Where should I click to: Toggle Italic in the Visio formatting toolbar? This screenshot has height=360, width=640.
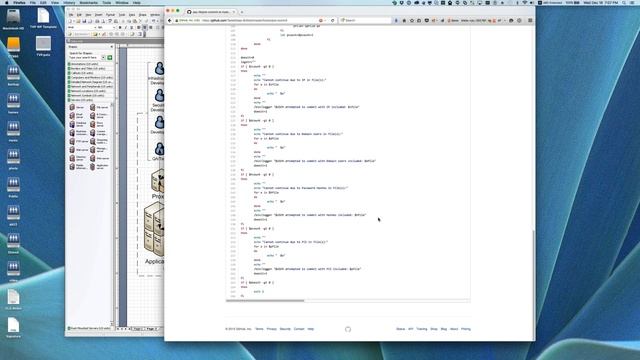pyautogui.click(x=125, y=27)
